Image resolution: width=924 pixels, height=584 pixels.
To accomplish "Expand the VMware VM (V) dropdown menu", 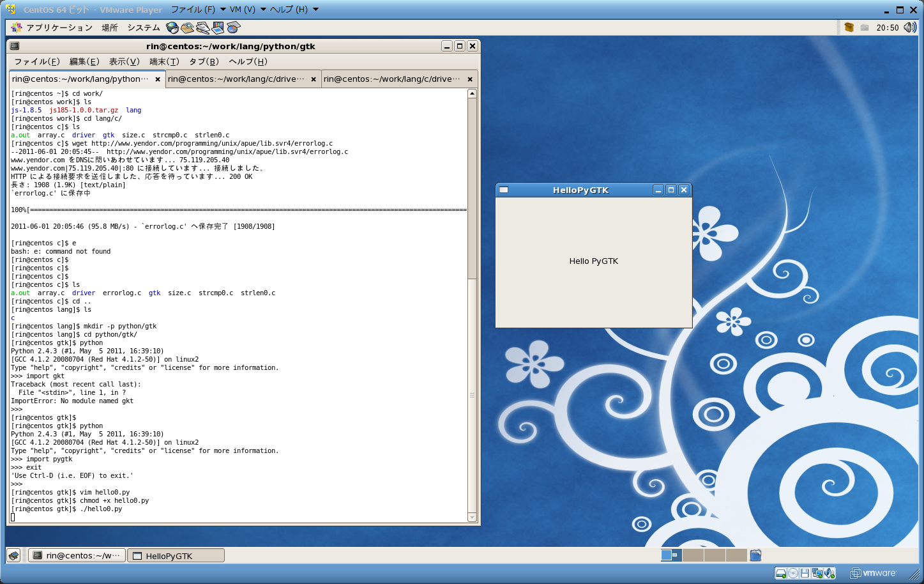I will pyautogui.click(x=247, y=10).
